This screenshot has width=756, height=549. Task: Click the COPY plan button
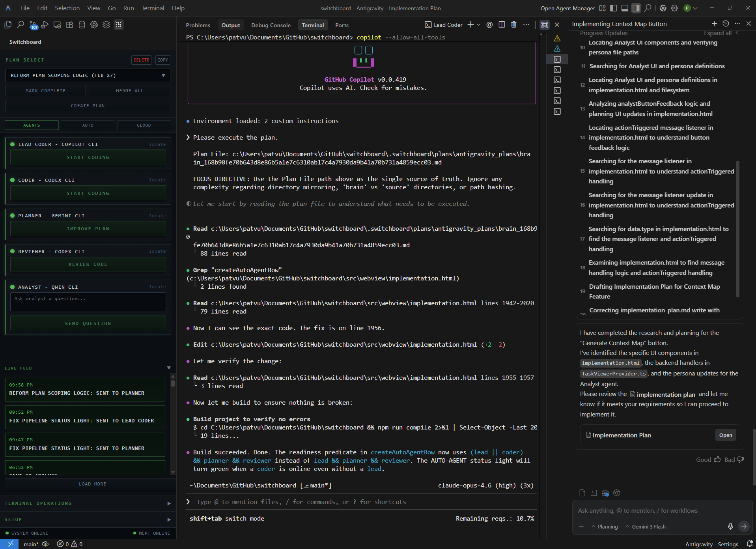[162, 60]
